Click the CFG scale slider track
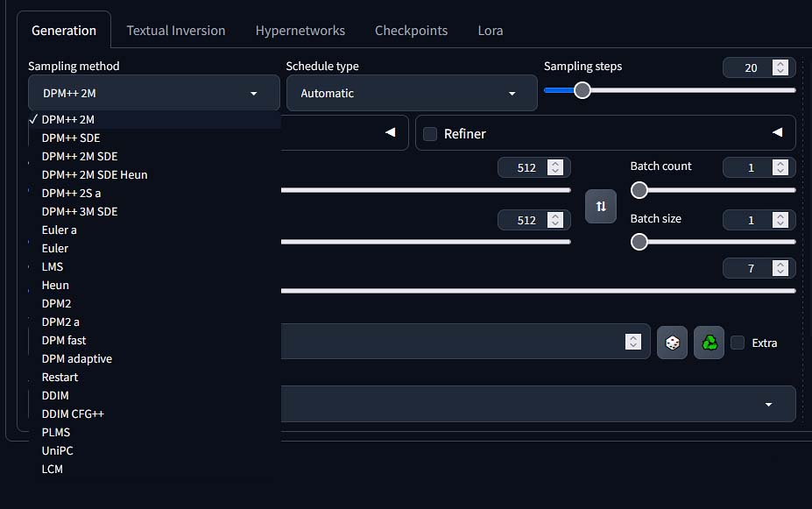The height and width of the screenshot is (509, 812). pyautogui.click(x=539, y=291)
